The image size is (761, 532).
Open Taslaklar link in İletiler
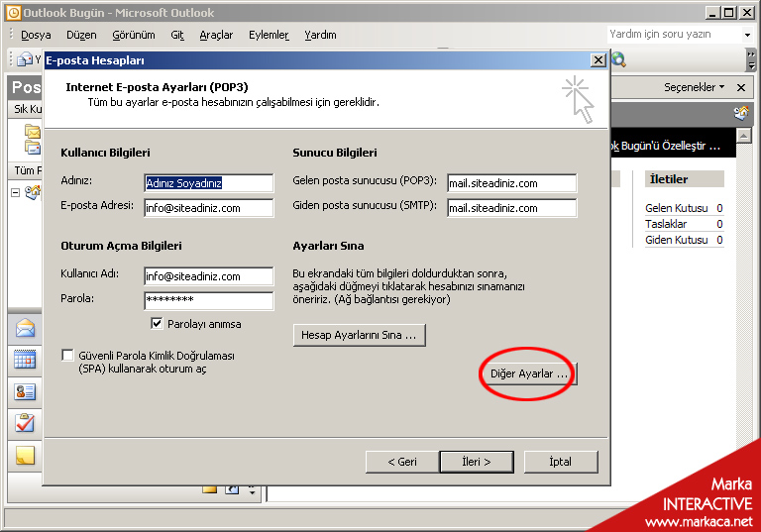point(666,224)
